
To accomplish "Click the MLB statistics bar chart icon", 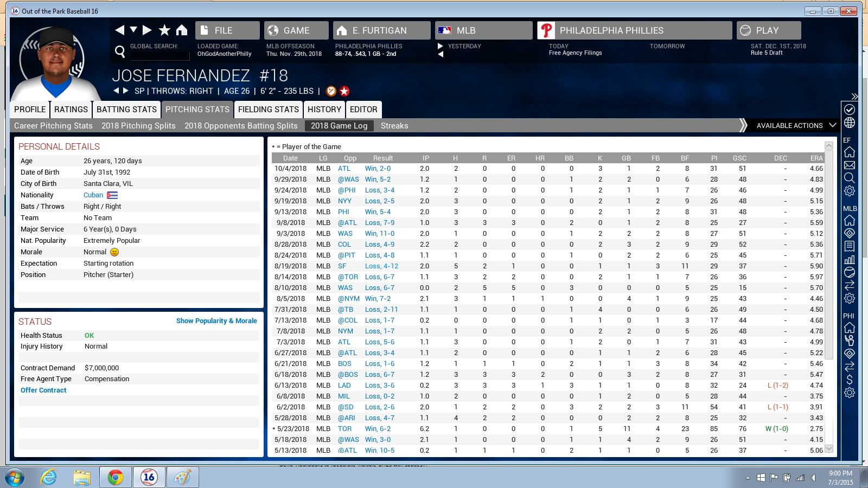I will (x=850, y=260).
